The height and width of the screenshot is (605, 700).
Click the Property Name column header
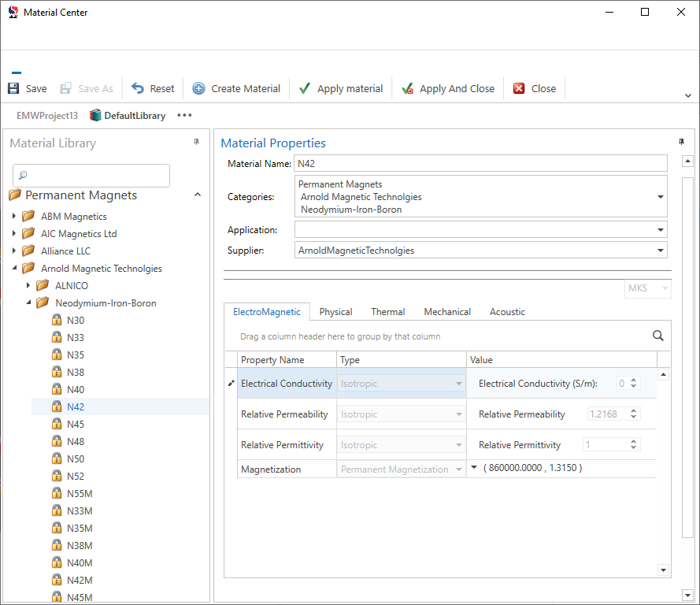coord(287,360)
